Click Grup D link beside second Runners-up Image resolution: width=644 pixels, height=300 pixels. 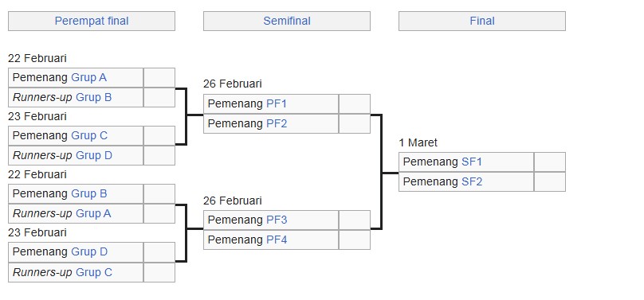[x=94, y=156]
